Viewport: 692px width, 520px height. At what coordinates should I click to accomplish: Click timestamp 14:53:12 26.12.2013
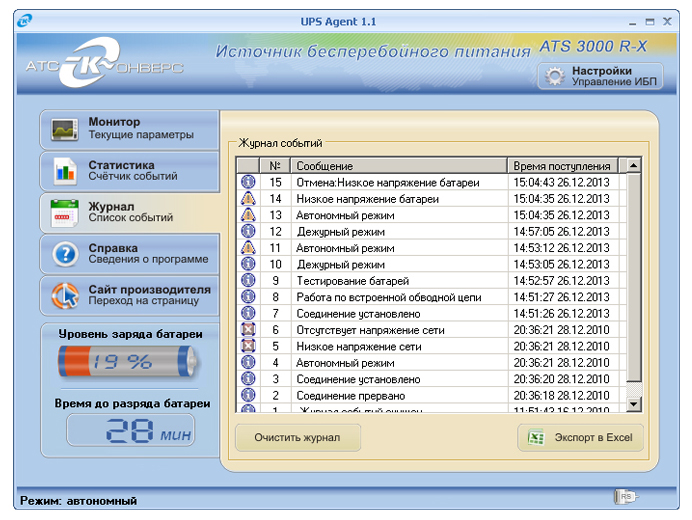[x=561, y=248]
